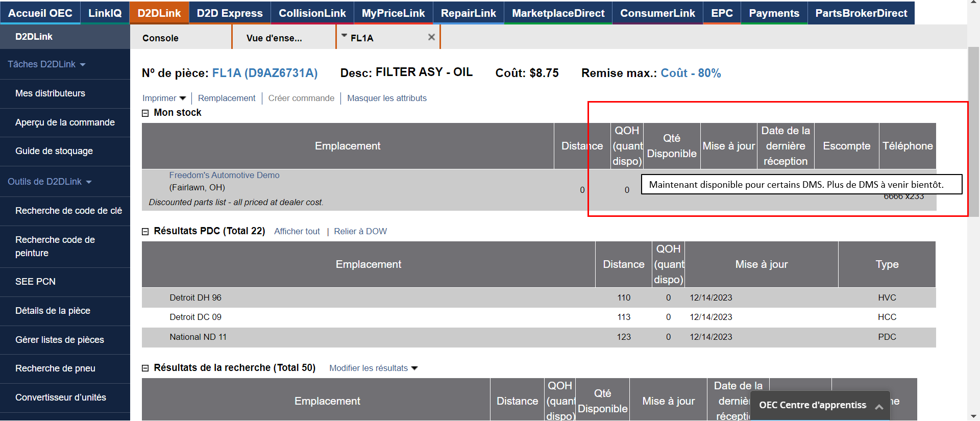The image size is (980, 421).
Task: Select the Console tab
Action: [x=160, y=38]
